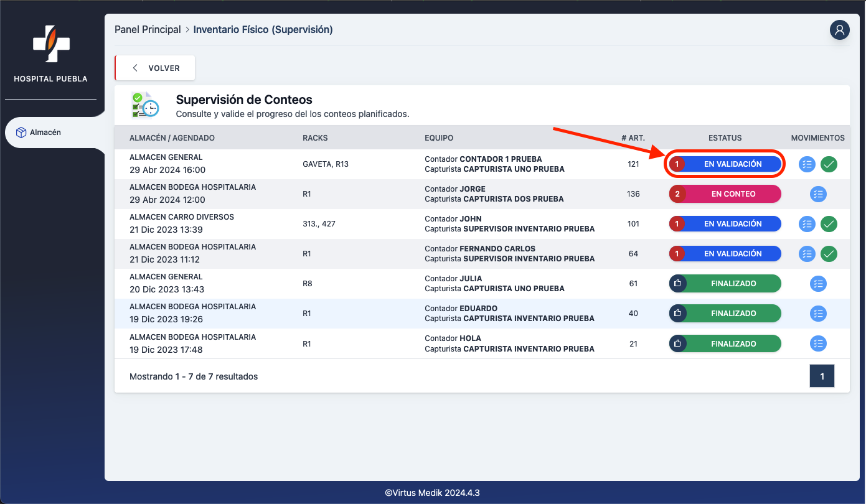
Task: Click the Estatus column header
Action: [725, 138]
